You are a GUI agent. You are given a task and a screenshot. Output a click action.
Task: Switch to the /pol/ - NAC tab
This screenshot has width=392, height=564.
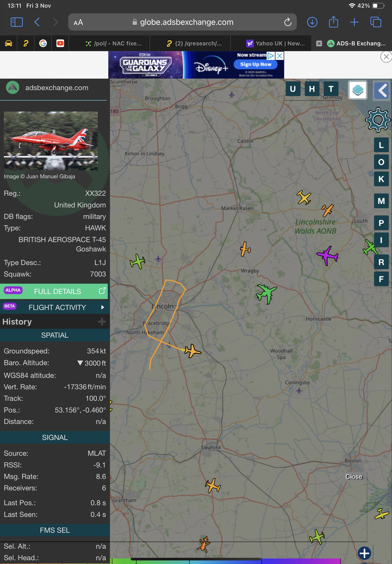point(113,43)
